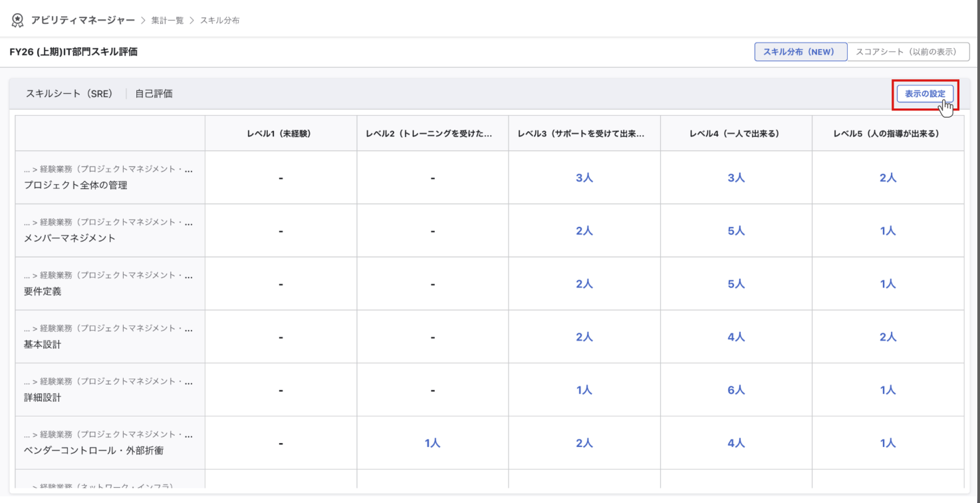Click the FY26 (上期)IT部門スキル評価 title
The width and height of the screenshot is (980, 503).
[x=74, y=52]
